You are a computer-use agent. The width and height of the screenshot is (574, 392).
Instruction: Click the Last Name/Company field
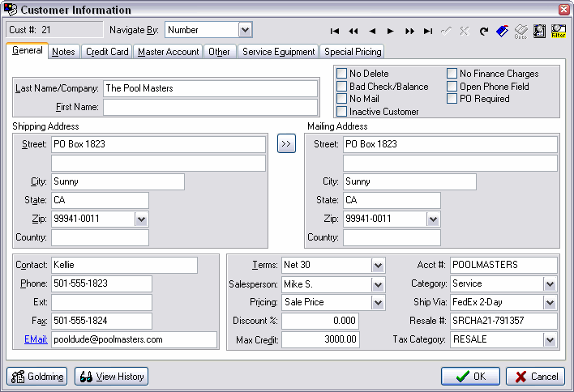[x=210, y=88]
